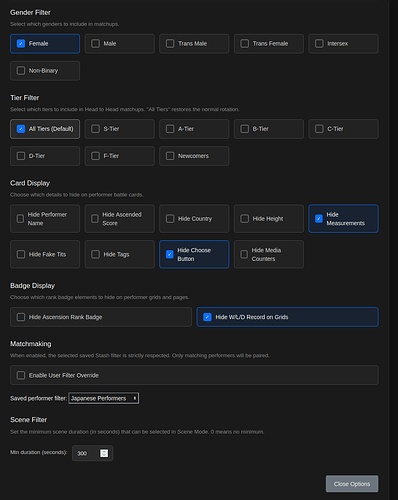The height and width of the screenshot is (500, 398).
Task: Check Hide Media Counters
Action: [244, 254]
